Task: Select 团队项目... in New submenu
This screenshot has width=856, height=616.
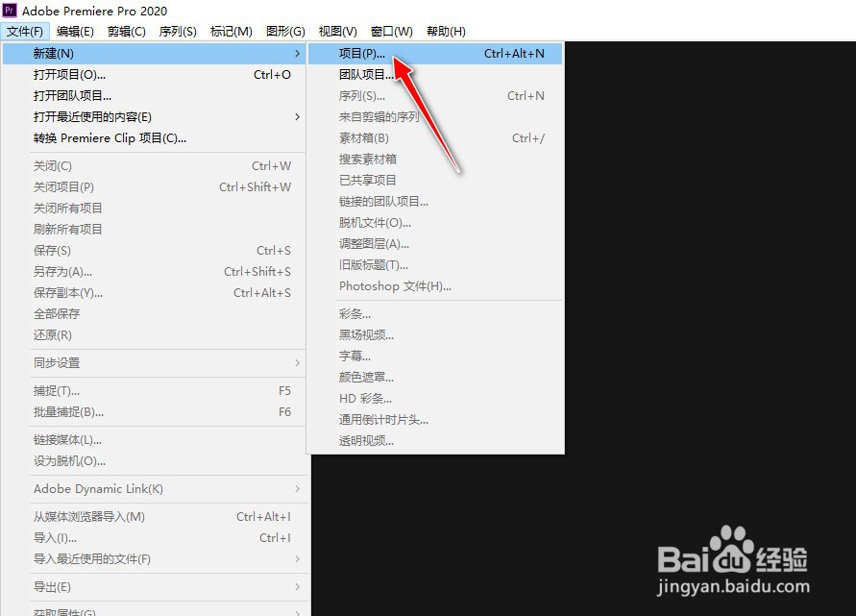Action: tap(435, 75)
